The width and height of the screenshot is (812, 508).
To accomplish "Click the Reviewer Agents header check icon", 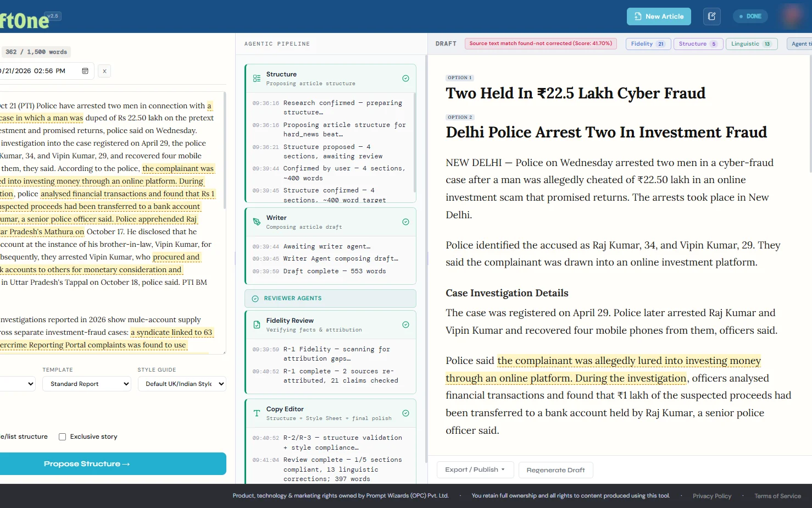I will pos(255,299).
